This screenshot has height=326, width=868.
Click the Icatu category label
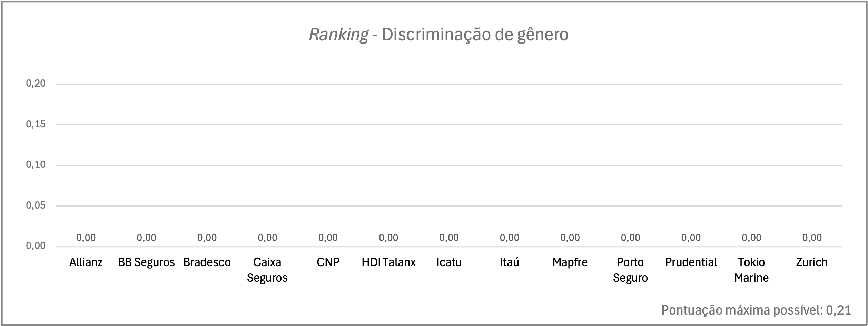click(x=449, y=262)
